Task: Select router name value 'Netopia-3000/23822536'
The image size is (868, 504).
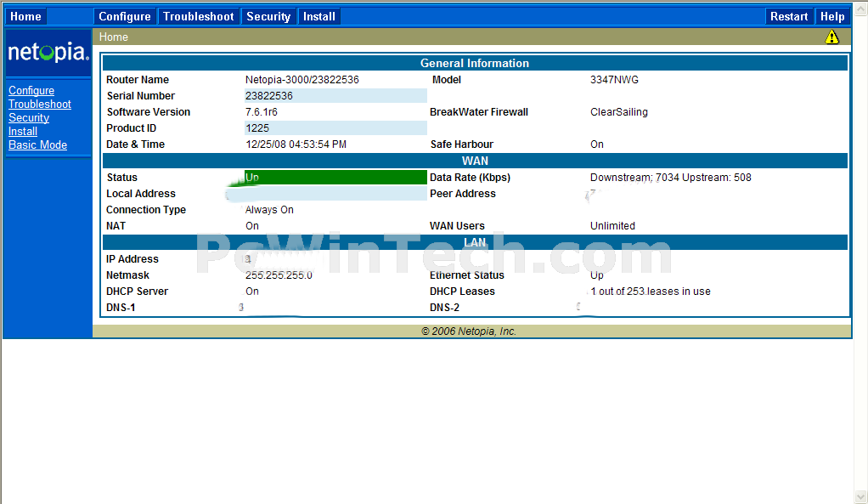Action: 302,80
